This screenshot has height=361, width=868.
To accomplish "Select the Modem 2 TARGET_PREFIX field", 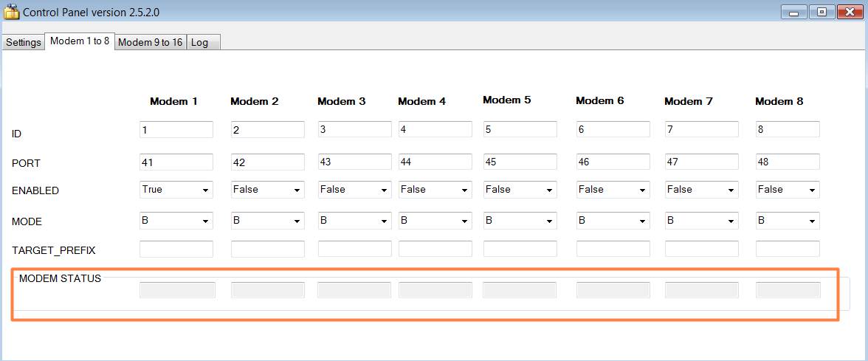I will click(x=267, y=249).
